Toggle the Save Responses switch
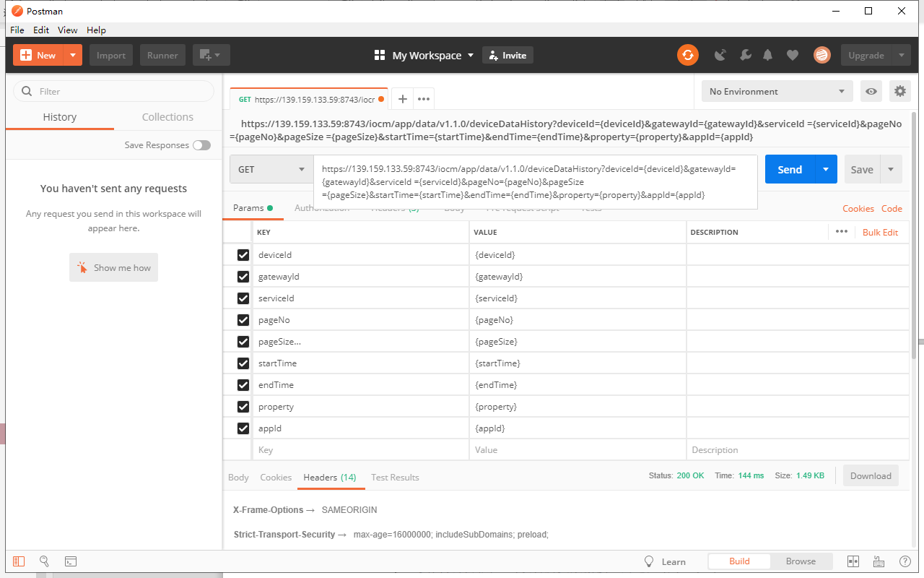 [201, 145]
